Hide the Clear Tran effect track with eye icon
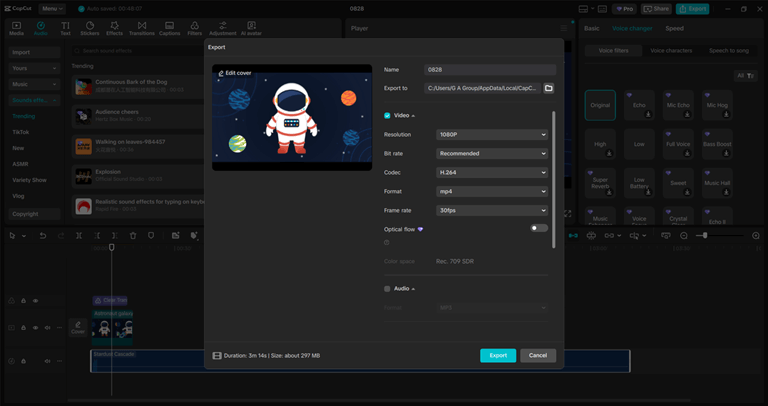Image resolution: width=768 pixels, height=406 pixels. 35,301
